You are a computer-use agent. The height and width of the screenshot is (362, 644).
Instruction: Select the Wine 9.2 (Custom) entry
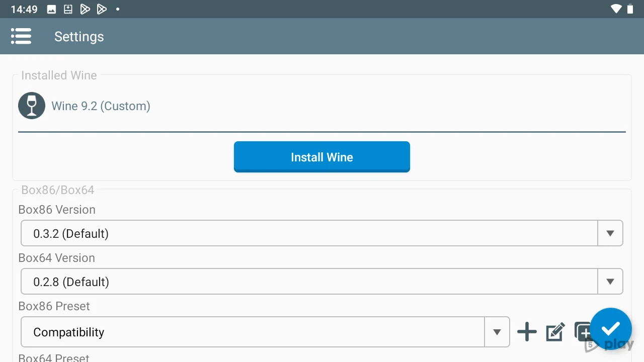click(x=101, y=106)
